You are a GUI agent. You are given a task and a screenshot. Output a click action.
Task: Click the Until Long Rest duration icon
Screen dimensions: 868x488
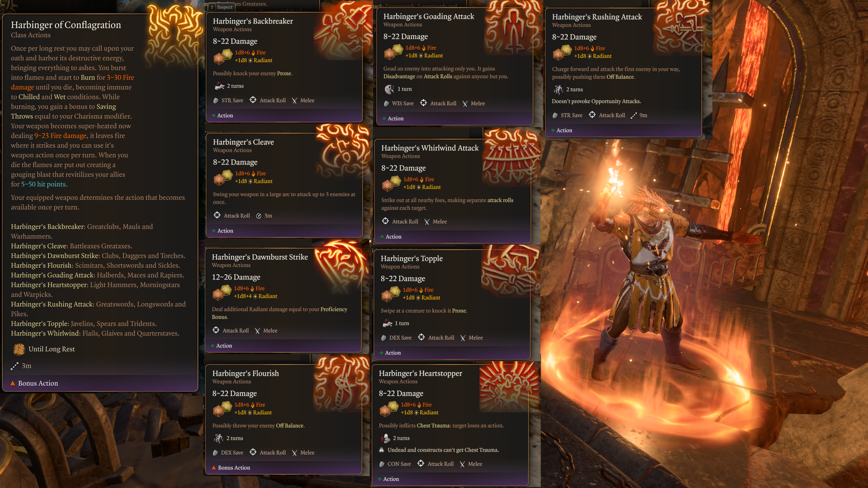coord(19,349)
